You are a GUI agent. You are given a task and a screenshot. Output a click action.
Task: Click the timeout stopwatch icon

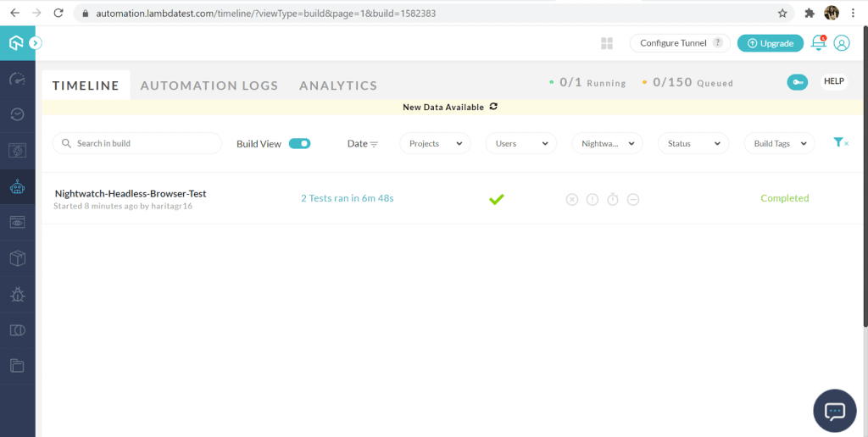click(612, 199)
